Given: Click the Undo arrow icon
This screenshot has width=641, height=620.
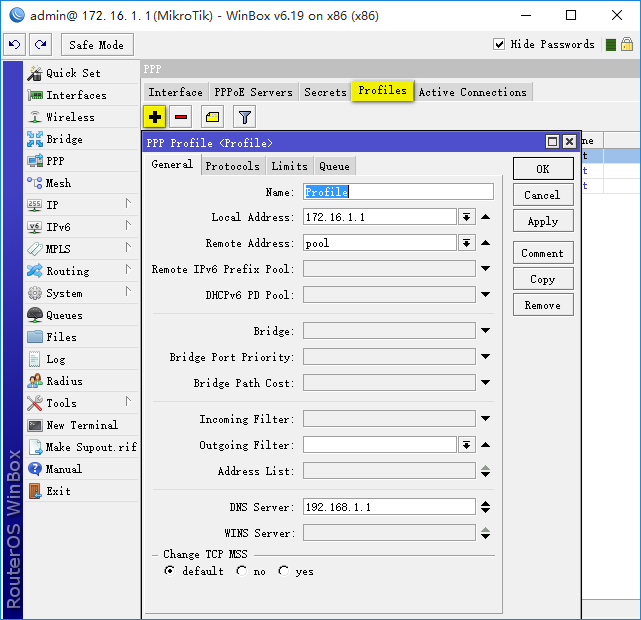Looking at the screenshot, I should [x=14, y=44].
